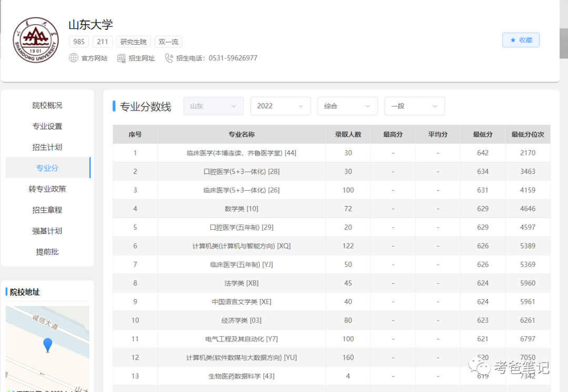This screenshot has height=392, width=568.
Task: Click row 口腔医学(5+3一体化) [28]
Action: pyautogui.click(x=331, y=172)
